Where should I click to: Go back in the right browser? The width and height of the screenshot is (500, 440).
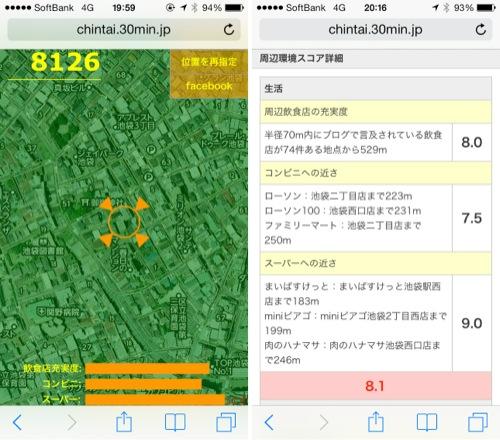pos(269,423)
